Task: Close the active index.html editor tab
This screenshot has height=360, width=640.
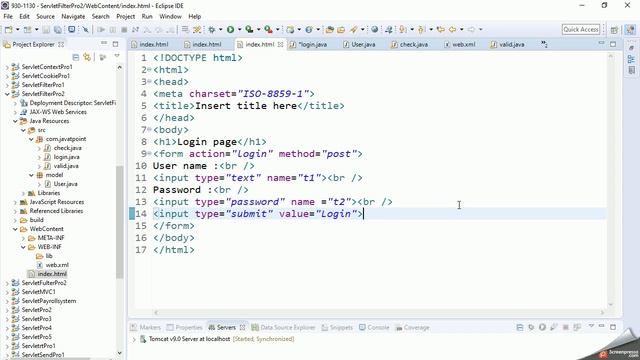Action: click(x=280, y=44)
